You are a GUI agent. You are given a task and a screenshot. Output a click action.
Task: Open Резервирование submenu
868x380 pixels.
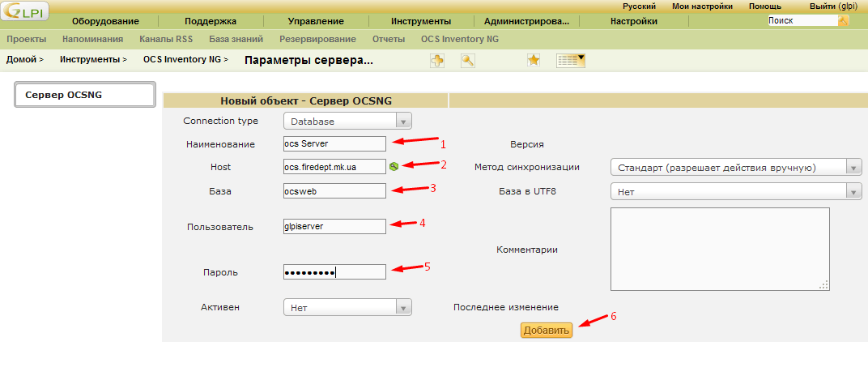pos(317,40)
